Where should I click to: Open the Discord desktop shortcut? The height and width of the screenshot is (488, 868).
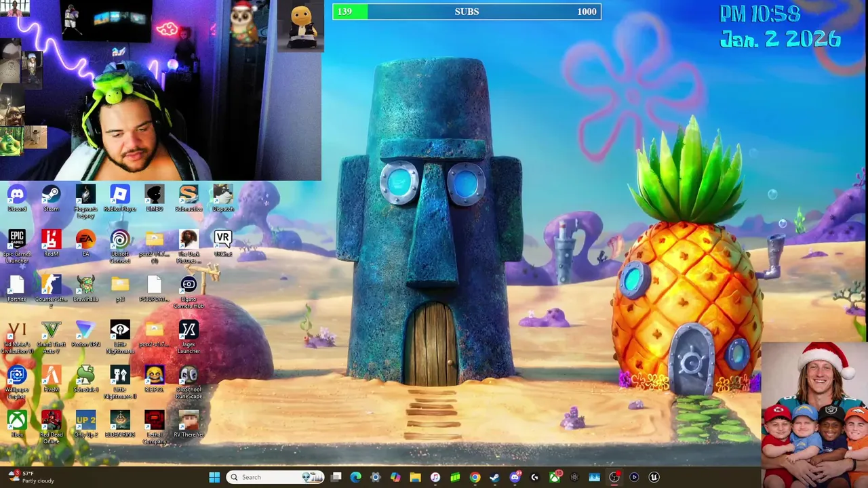coord(17,199)
